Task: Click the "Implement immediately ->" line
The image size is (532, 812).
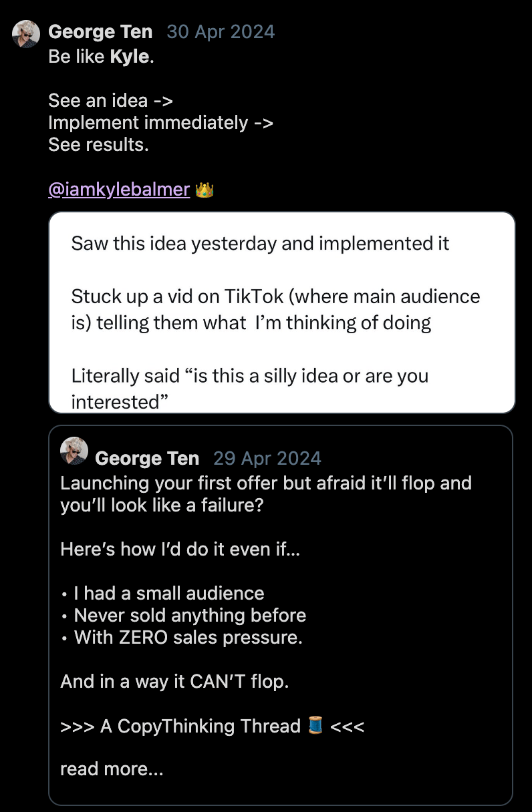Action: [160, 123]
